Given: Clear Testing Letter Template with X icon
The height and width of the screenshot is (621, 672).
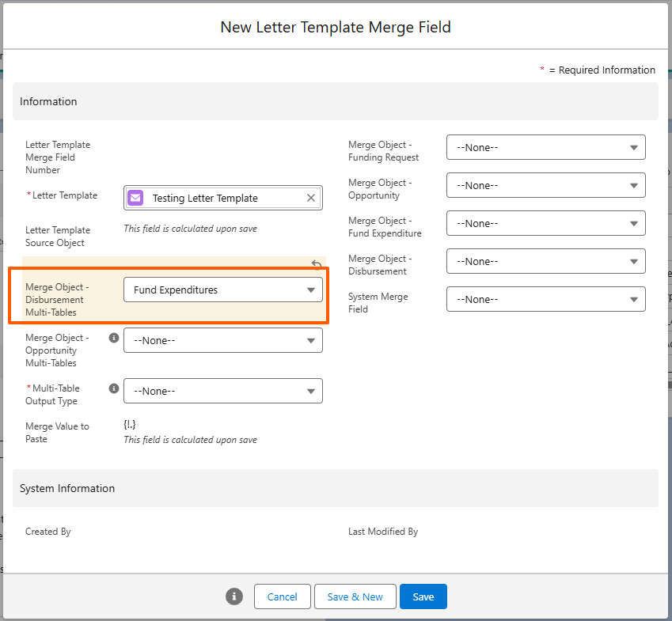Looking at the screenshot, I should pyautogui.click(x=311, y=198).
